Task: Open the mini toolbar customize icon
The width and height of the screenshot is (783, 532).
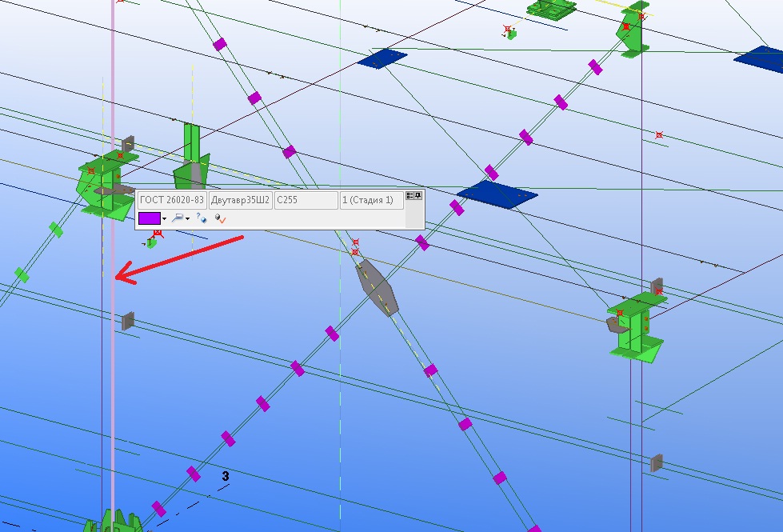Action: click(x=409, y=195)
